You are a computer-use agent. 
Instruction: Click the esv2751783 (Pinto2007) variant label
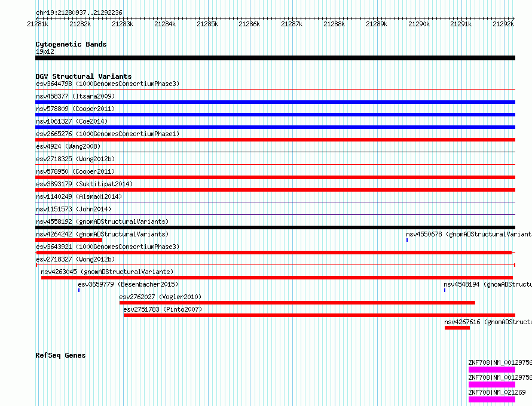click(163, 309)
